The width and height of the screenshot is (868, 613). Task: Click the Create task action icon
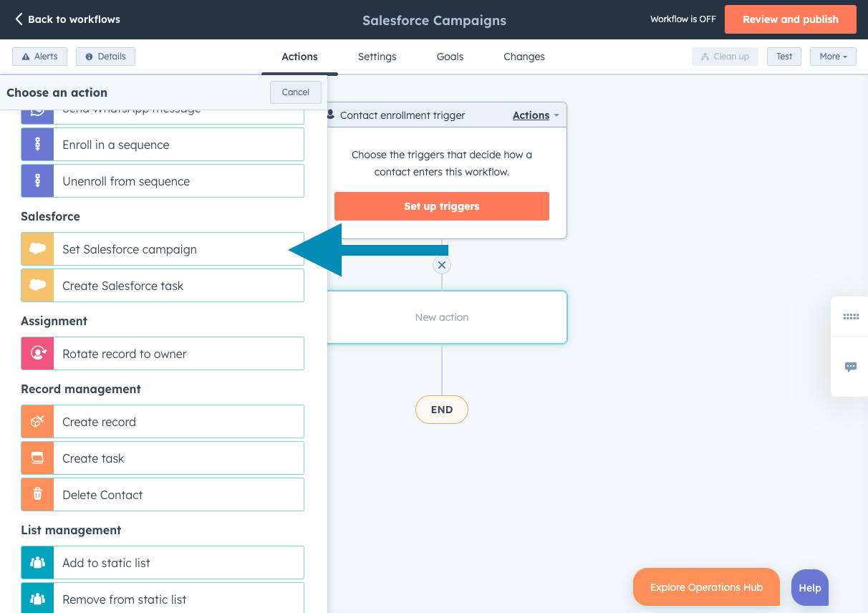click(x=37, y=458)
